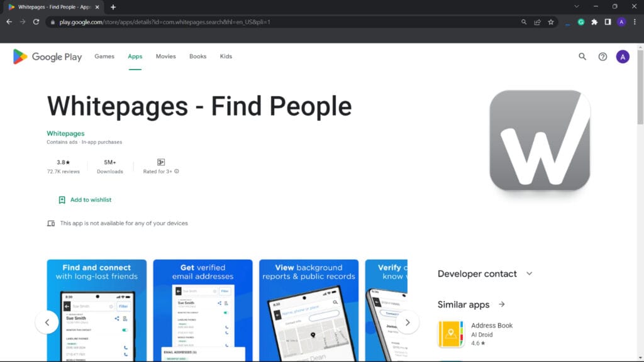
Task: Open the help center question mark icon
Action: click(x=602, y=57)
